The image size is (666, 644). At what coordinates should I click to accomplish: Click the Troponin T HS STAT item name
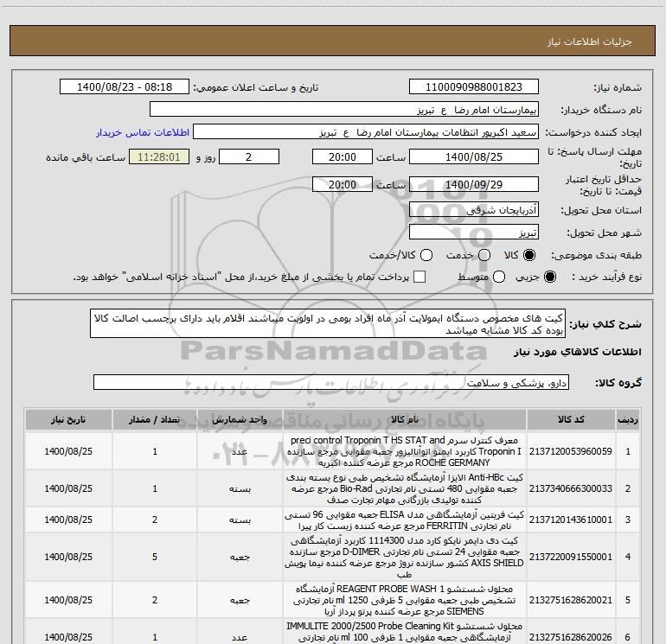click(405, 451)
